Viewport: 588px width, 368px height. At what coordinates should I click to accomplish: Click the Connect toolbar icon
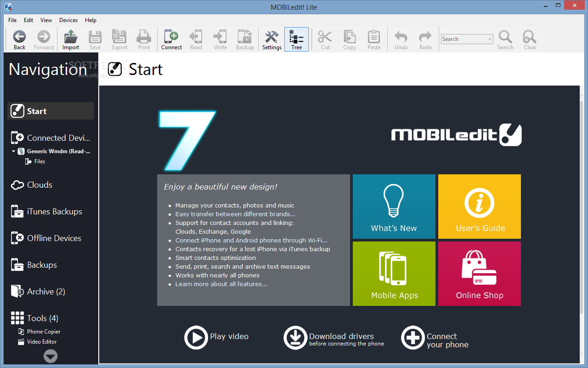(x=171, y=39)
